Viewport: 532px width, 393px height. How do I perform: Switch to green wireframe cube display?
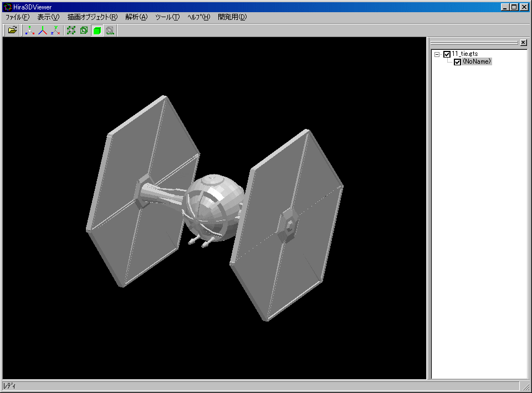[x=84, y=30]
